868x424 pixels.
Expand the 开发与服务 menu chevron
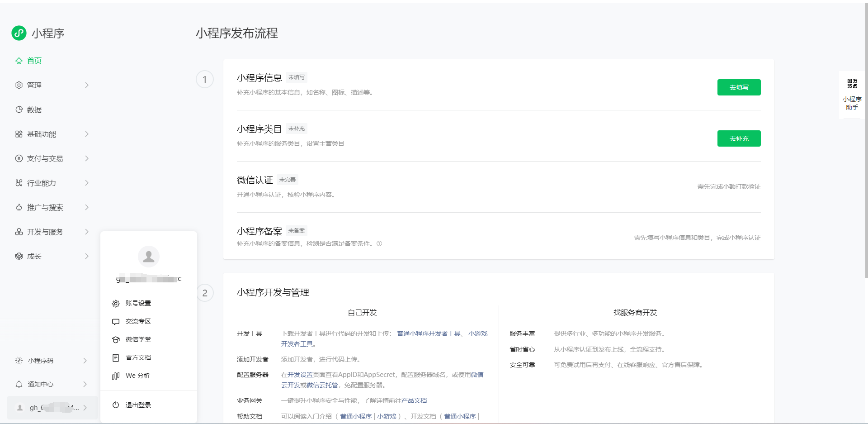[87, 232]
